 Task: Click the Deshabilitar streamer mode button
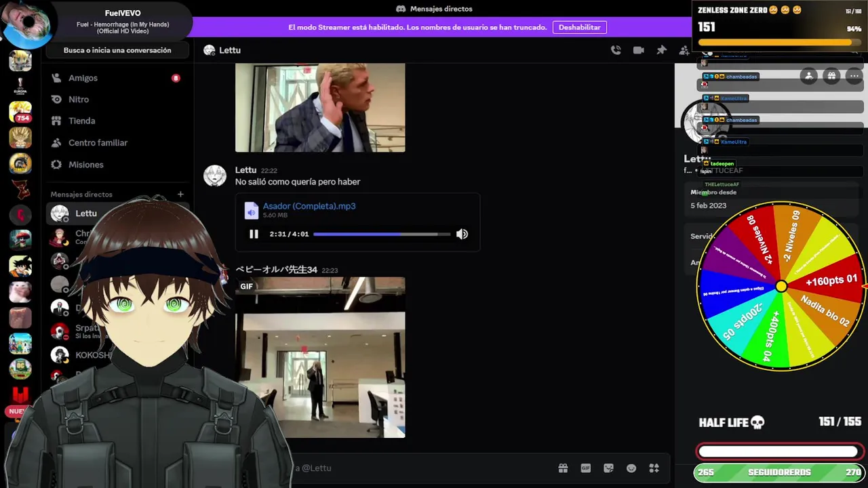[x=580, y=27]
